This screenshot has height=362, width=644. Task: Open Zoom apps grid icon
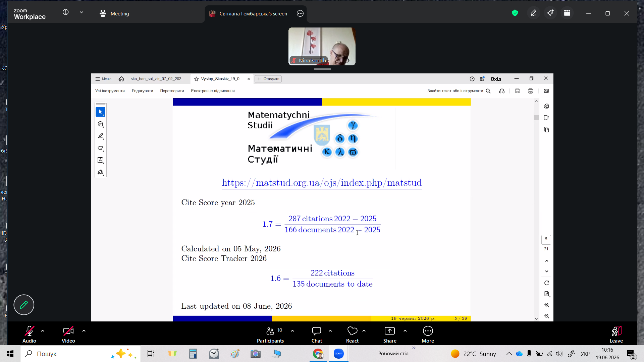coord(567,13)
